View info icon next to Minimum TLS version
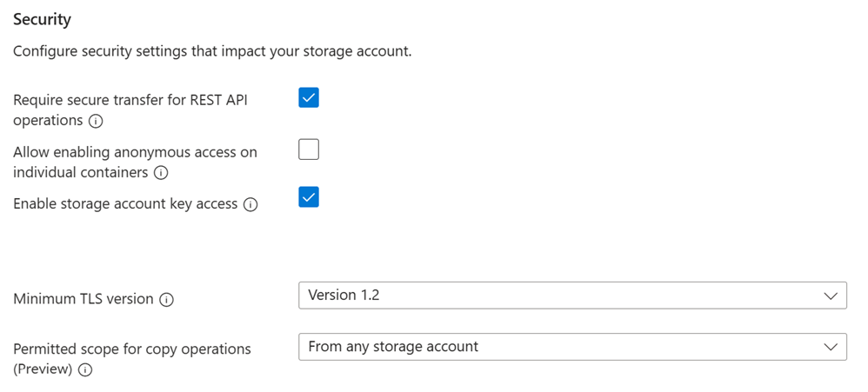 tap(166, 300)
